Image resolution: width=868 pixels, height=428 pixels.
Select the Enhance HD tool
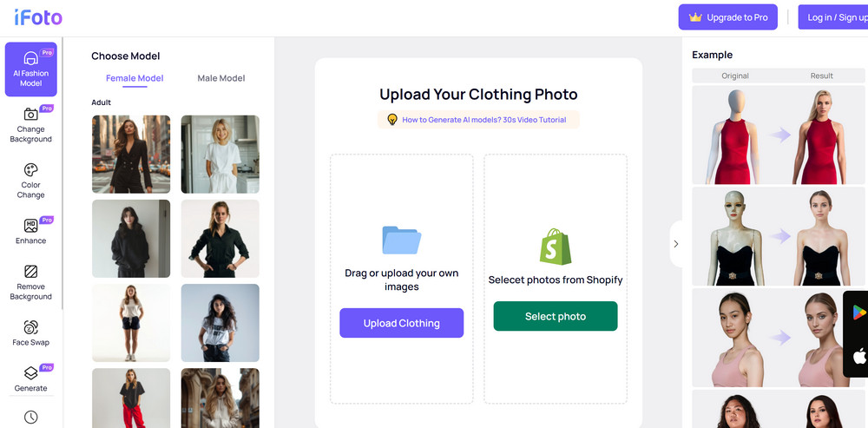click(31, 231)
